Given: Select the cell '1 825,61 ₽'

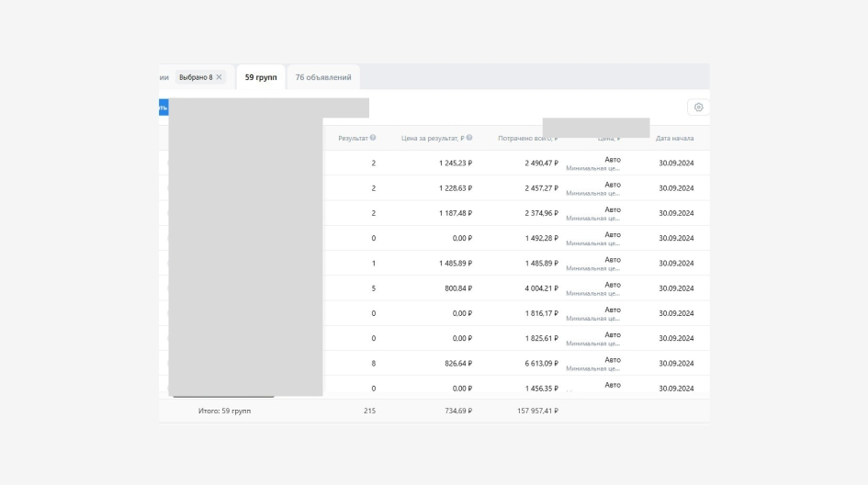Looking at the screenshot, I should pos(541,338).
